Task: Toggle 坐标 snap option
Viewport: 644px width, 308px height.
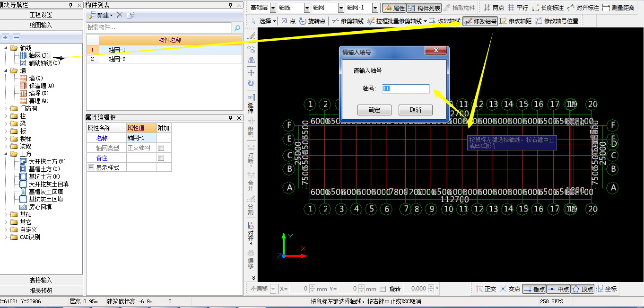Action: click(x=607, y=289)
